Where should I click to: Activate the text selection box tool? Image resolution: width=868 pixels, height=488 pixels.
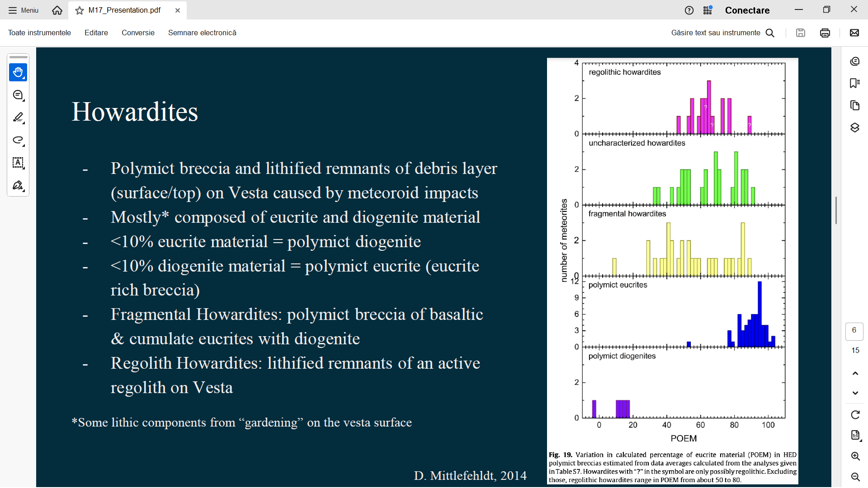point(18,163)
